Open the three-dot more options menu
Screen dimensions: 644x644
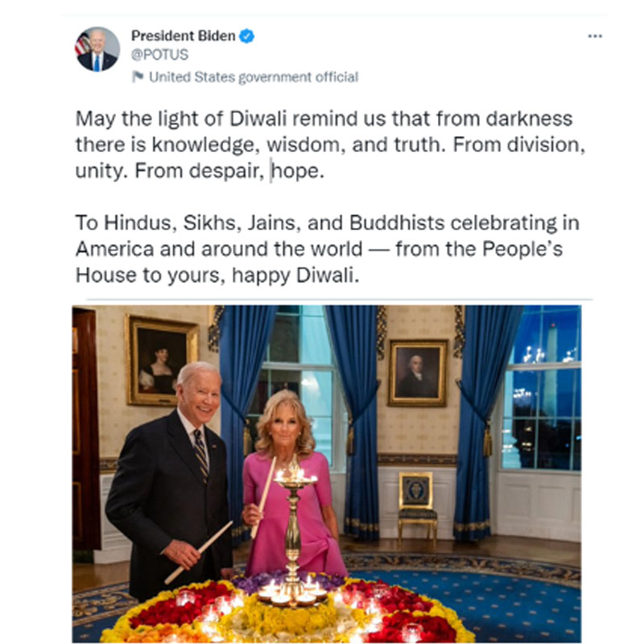point(595,36)
